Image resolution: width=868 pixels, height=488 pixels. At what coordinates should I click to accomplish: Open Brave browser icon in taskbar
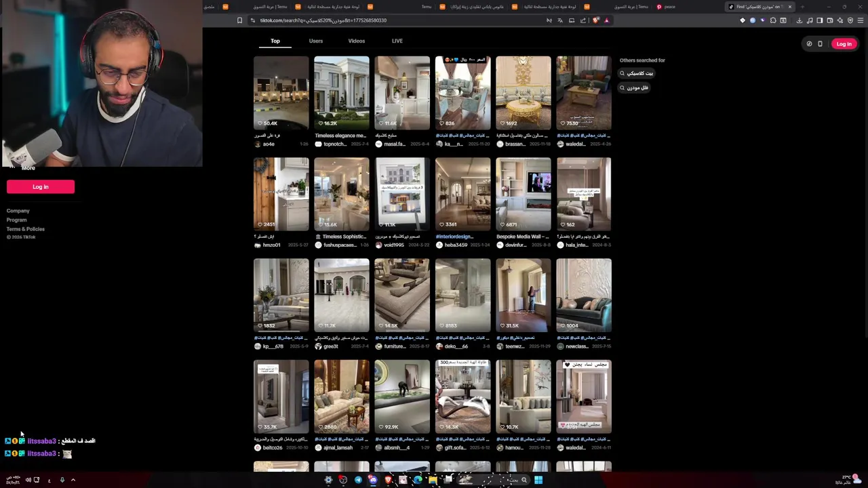click(x=388, y=480)
